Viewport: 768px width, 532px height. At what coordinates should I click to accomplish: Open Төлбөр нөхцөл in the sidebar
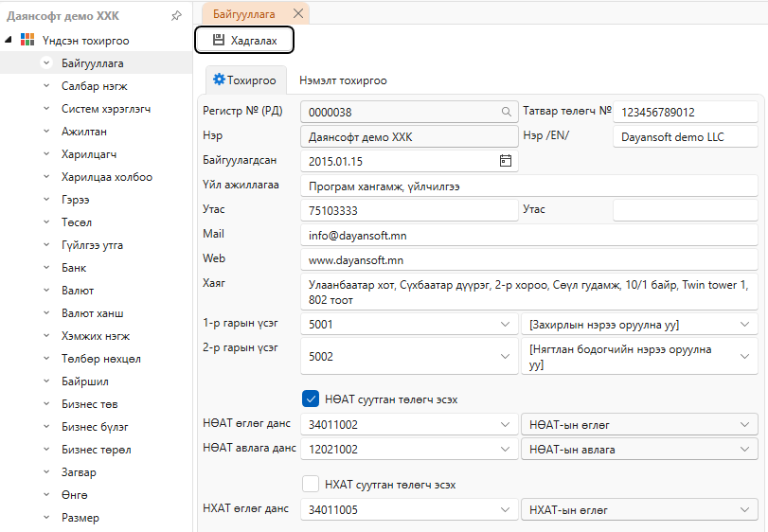101,358
